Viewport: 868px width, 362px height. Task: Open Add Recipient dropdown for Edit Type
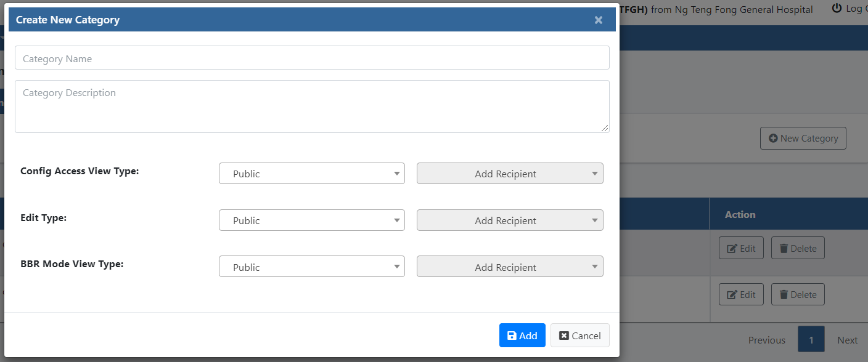[510, 220]
